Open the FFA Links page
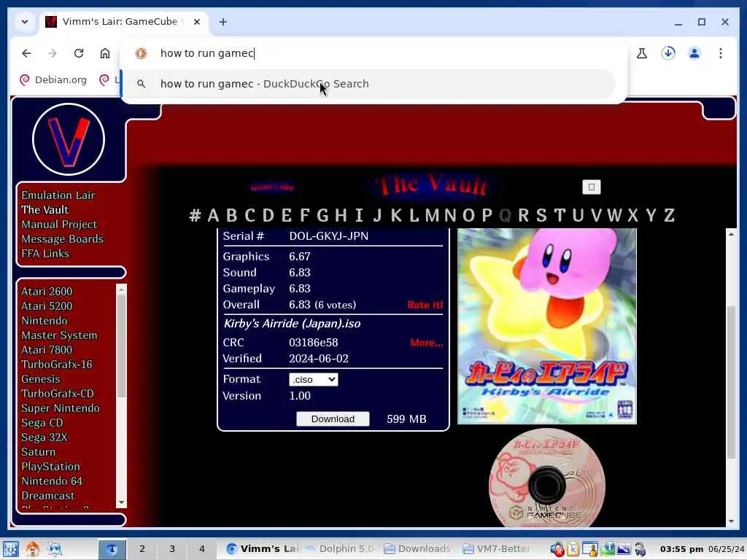747x560 pixels. (45, 254)
